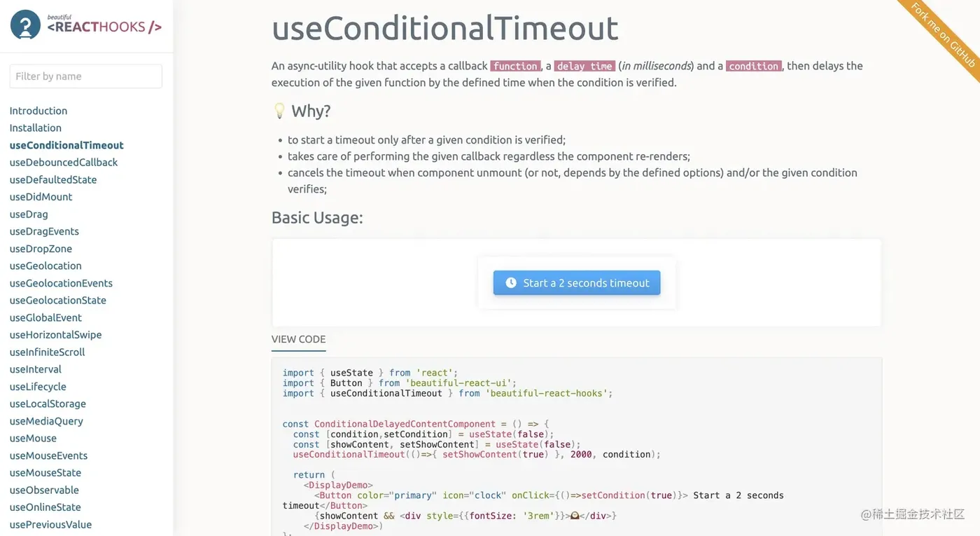The height and width of the screenshot is (536, 980).
Task: Navigate to useDefaultedState docs
Action: click(x=52, y=179)
